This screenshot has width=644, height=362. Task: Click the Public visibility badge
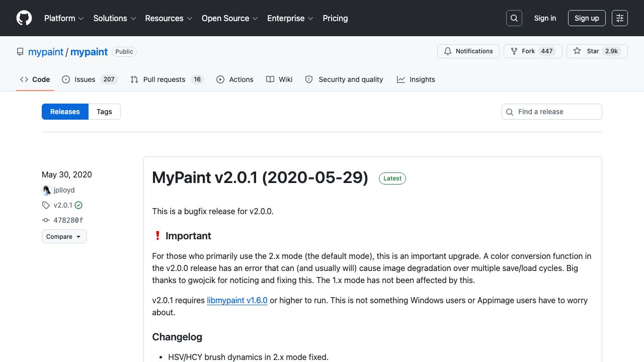coord(124,52)
